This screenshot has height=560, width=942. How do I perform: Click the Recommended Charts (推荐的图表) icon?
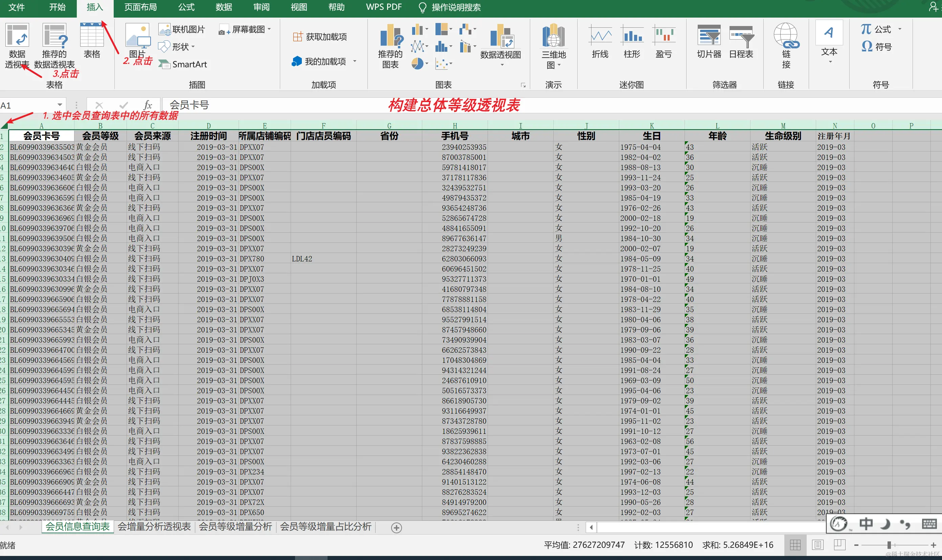pyautogui.click(x=390, y=37)
